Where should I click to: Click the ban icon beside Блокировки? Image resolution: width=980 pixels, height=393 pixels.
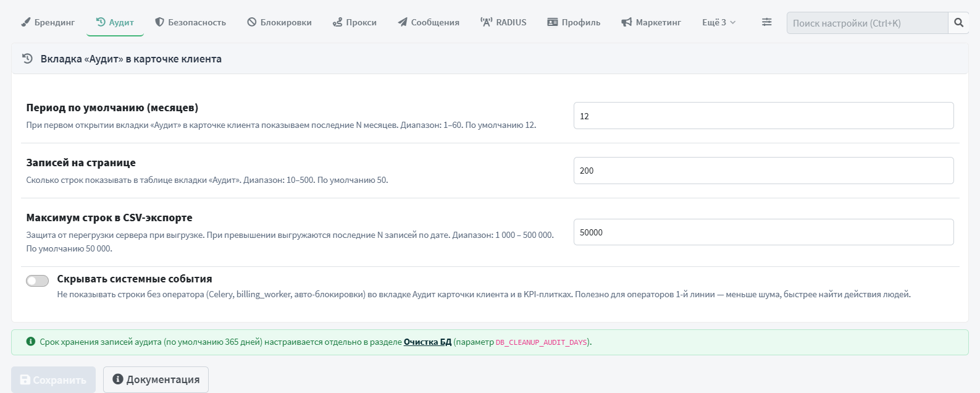252,22
